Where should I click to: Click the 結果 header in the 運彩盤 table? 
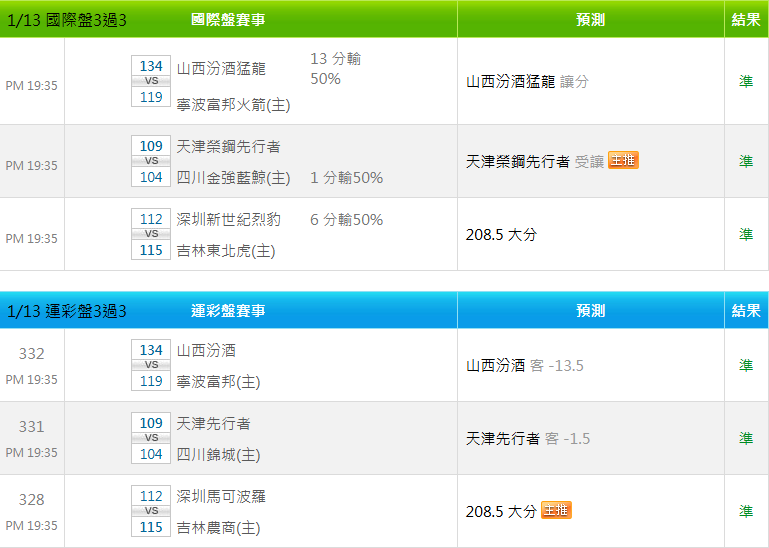746,311
